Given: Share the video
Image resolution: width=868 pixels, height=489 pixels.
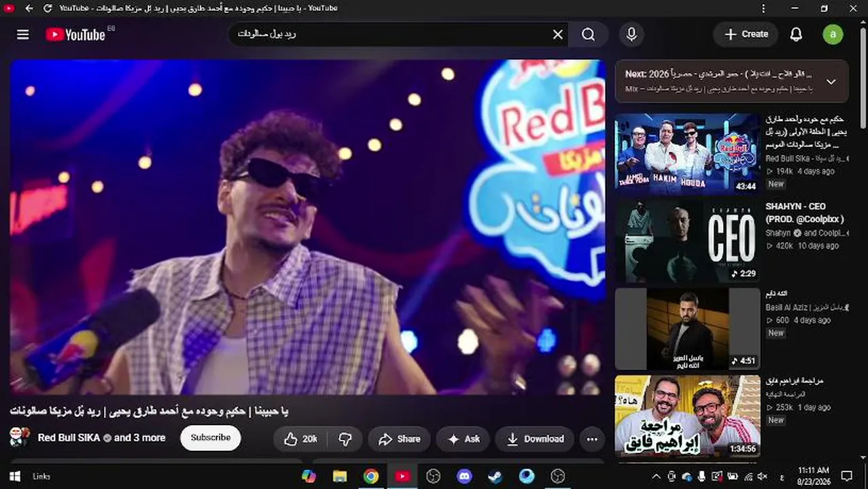Looking at the screenshot, I should (x=399, y=439).
